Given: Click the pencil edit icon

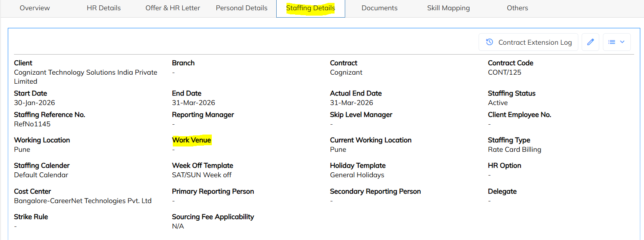Looking at the screenshot, I should coord(590,42).
